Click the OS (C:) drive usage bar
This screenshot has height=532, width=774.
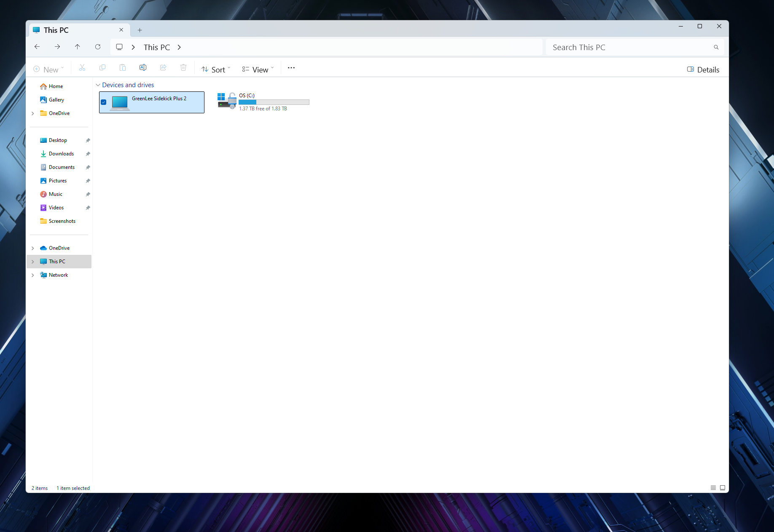point(274,102)
